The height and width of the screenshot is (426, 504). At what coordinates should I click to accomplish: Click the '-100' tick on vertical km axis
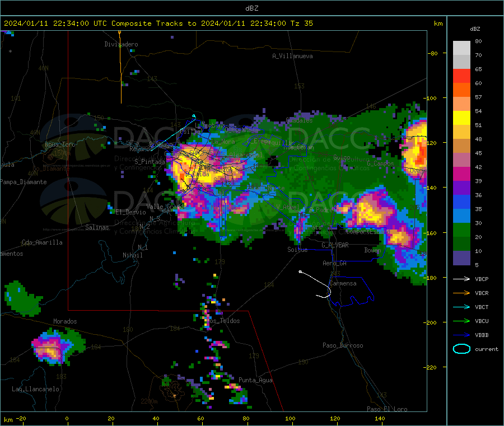431,98
